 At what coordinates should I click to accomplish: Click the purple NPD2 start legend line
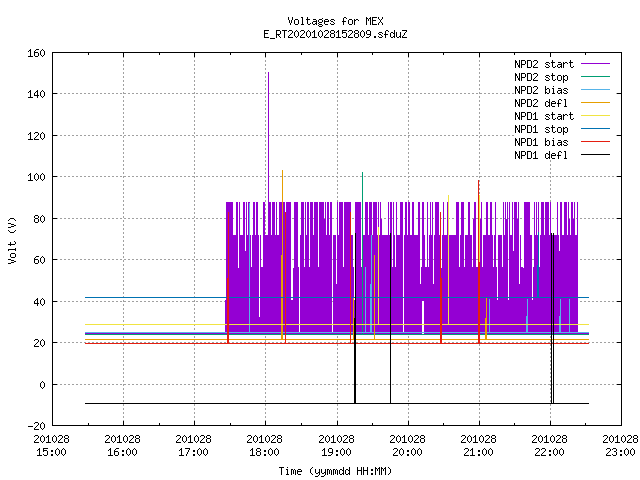595,64
